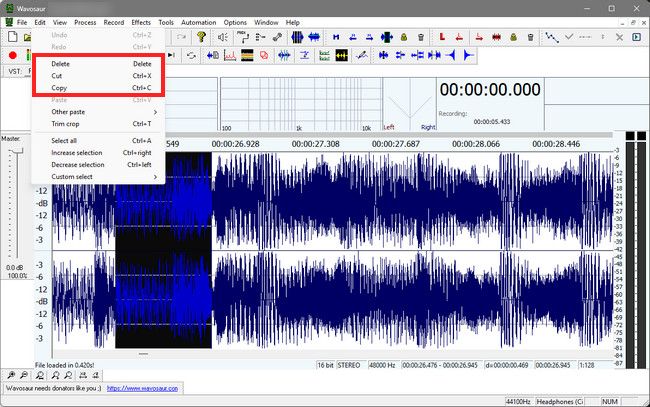The image size is (650, 407).
Task: Create a new file with blank page icon
Action: pyautogui.click(x=12, y=37)
